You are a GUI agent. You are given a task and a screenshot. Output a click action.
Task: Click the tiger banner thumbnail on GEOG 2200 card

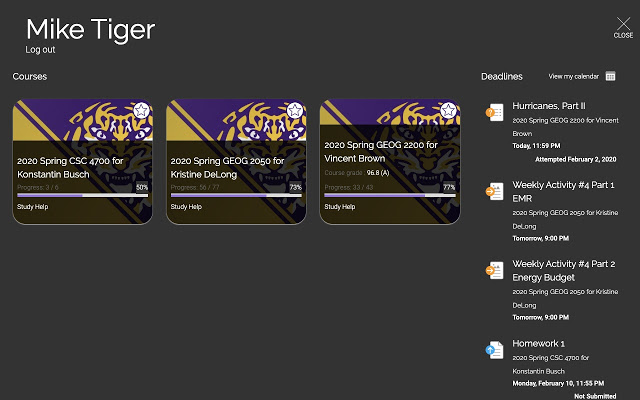(x=390, y=112)
